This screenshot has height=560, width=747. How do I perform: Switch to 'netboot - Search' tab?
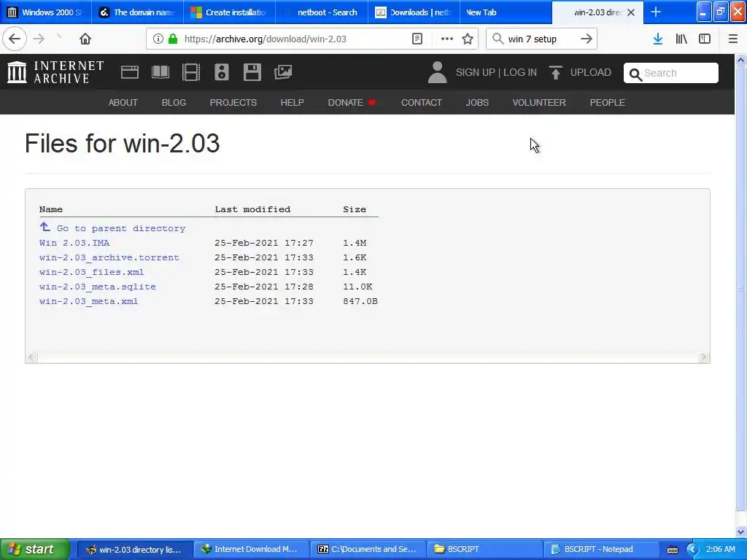(x=322, y=12)
